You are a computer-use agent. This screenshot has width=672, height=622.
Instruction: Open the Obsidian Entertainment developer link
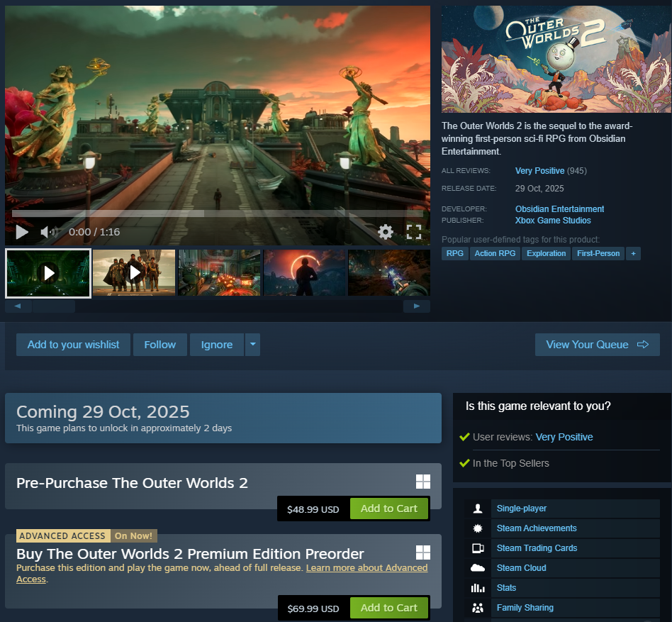point(559,209)
